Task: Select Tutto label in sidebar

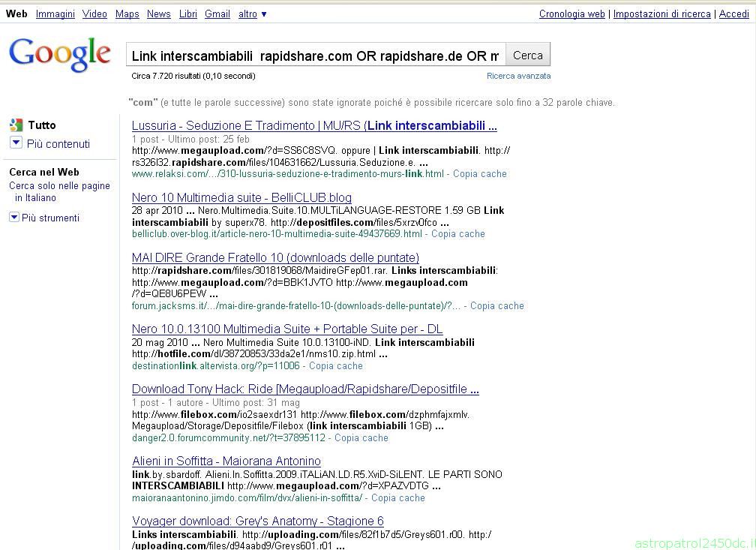Action: point(42,125)
